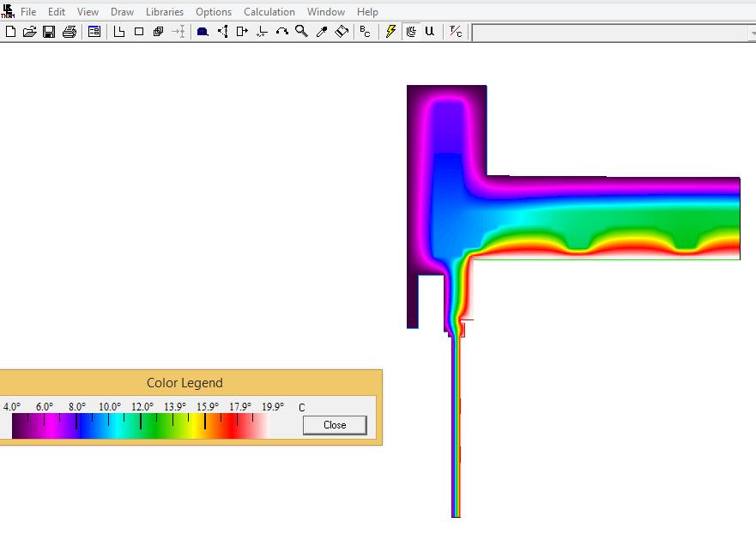Choose the set origin tool icon
This screenshot has height=541, width=756.
(263, 32)
